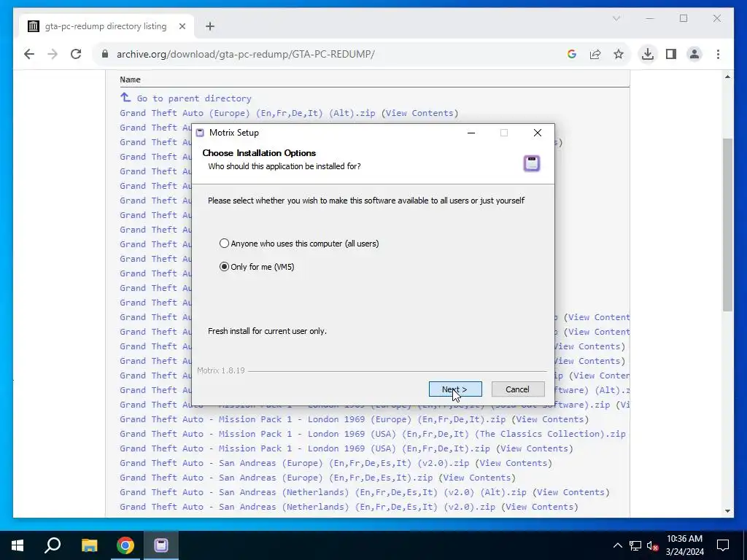The width and height of the screenshot is (747, 560).
Task: Open Windows notification center
Action: point(723,545)
